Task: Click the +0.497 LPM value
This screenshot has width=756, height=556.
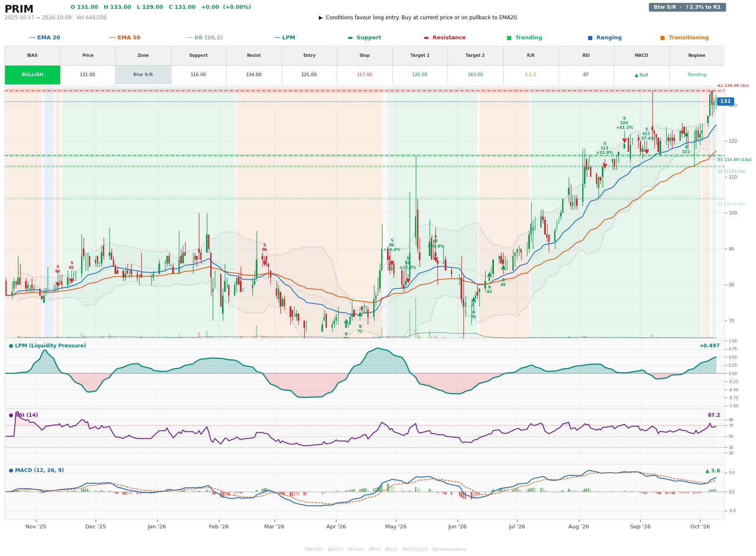Action: tap(710, 346)
